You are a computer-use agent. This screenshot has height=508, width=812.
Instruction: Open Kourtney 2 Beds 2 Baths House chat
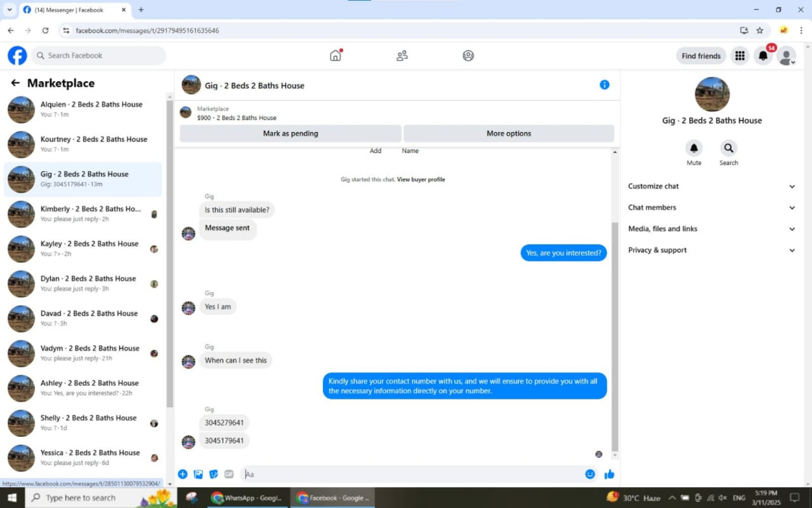(83, 144)
